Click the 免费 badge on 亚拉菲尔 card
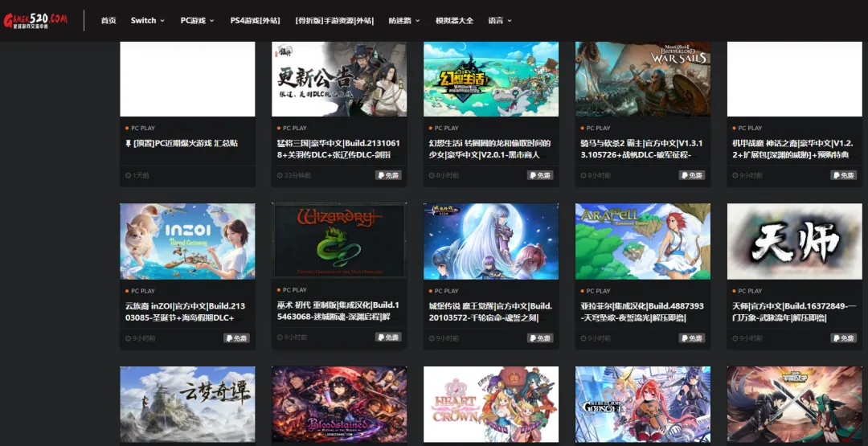Viewport: 868px width, 446px height. coord(692,338)
